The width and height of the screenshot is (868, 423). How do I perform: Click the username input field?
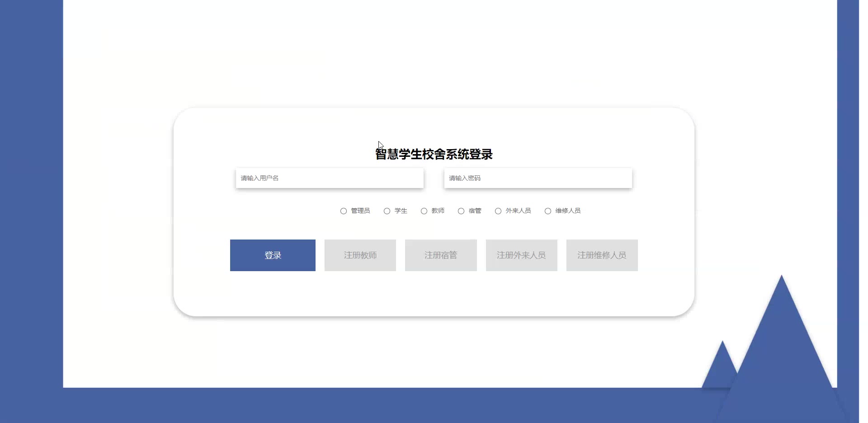(x=330, y=178)
